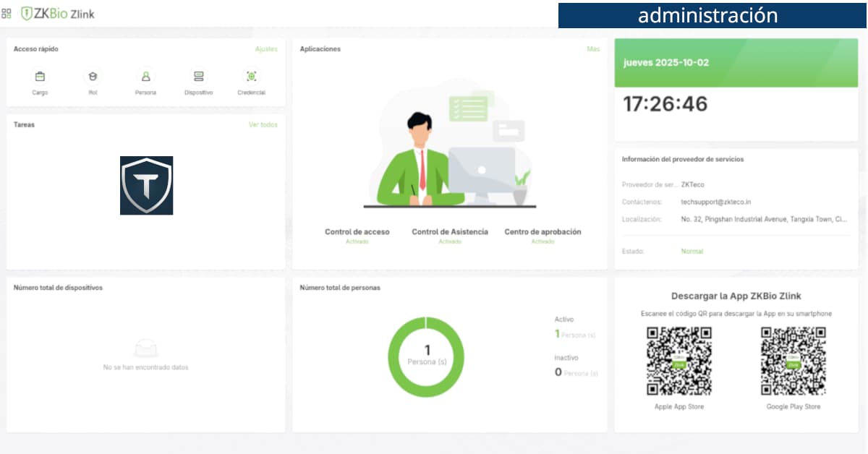
Task: Click the Google Play Store QR code
Action: 793,361
